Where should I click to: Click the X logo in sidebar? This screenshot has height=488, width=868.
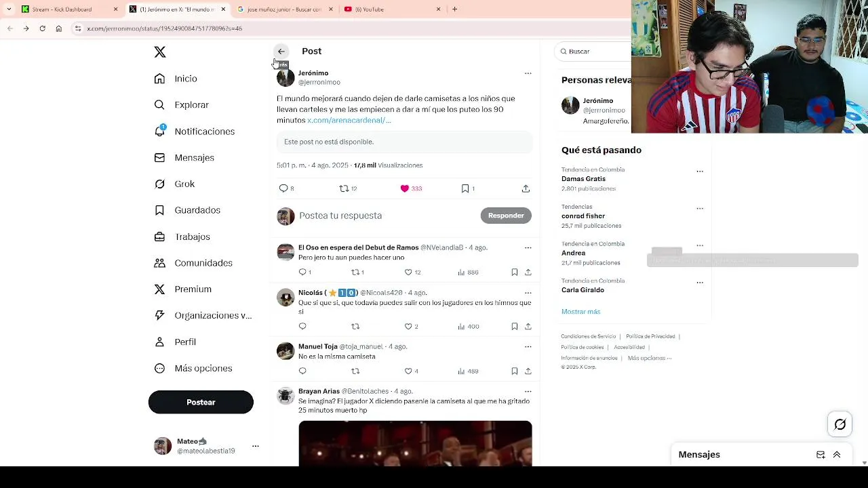160,52
